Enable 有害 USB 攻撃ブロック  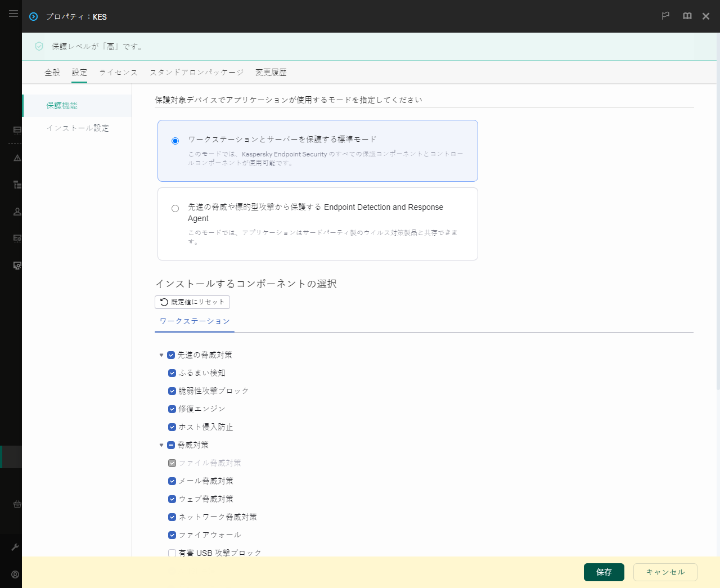click(172, 553)
